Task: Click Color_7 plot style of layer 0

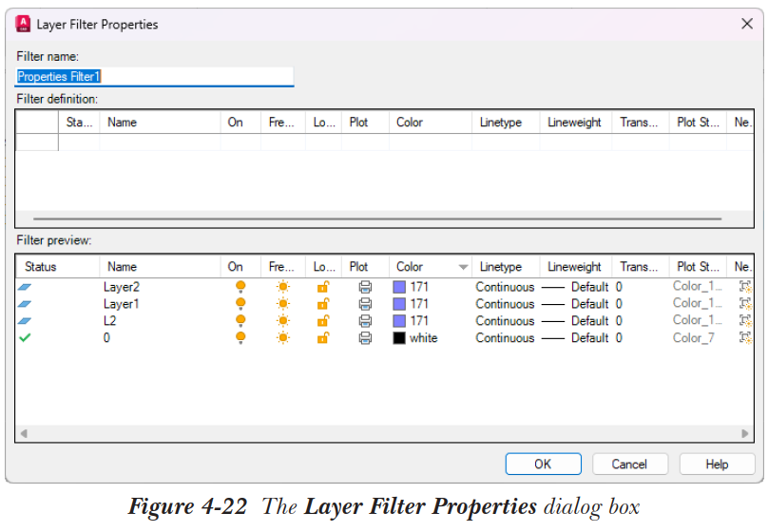Action: click(x=693, y=337)
